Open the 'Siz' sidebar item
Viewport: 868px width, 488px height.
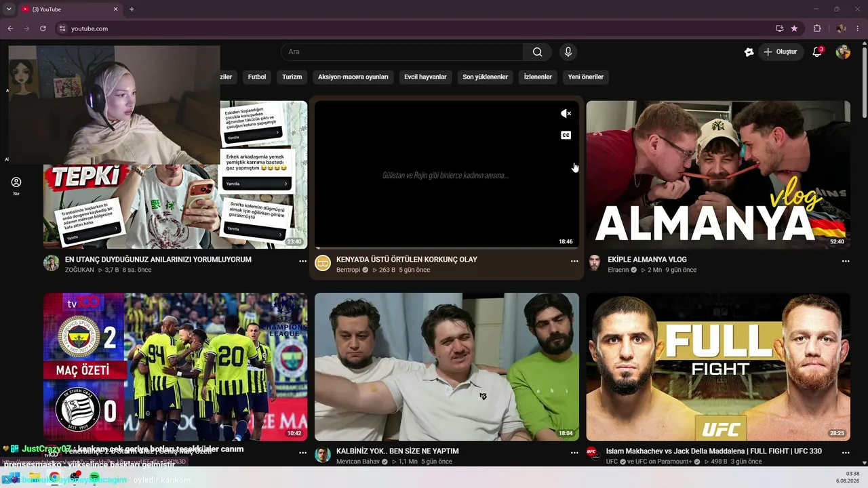pyautogui.click(x=16, y=186)
